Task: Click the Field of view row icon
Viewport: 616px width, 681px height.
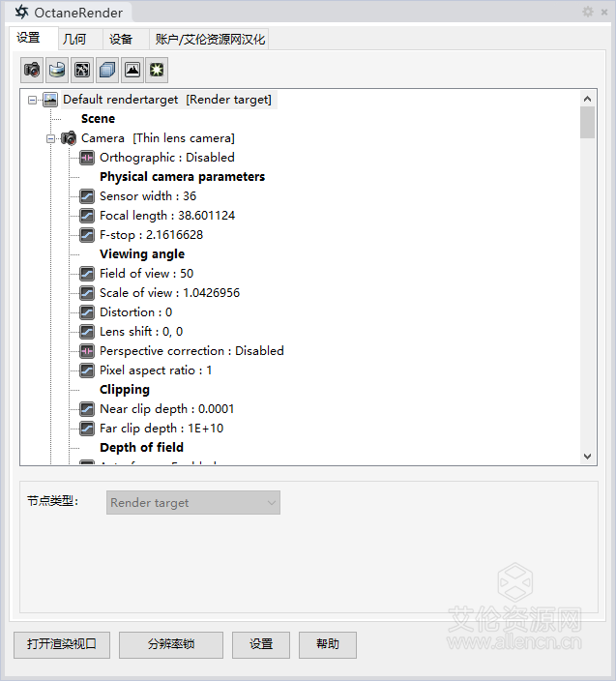Action: [x=87, y=274]
